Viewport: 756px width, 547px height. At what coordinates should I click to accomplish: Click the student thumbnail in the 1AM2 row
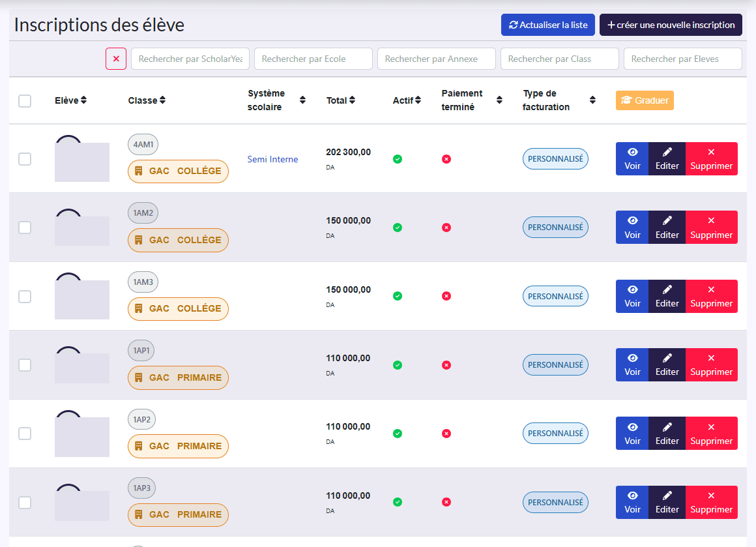[x=82, y=228]
